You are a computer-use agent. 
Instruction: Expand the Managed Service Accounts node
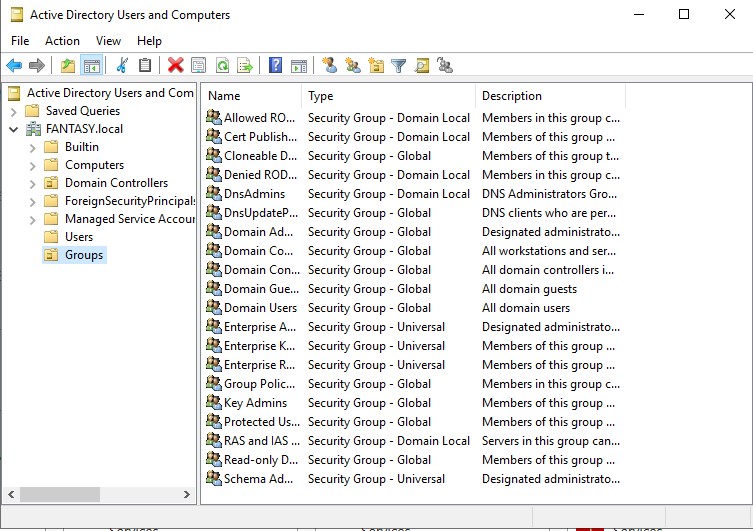[32, 220]
